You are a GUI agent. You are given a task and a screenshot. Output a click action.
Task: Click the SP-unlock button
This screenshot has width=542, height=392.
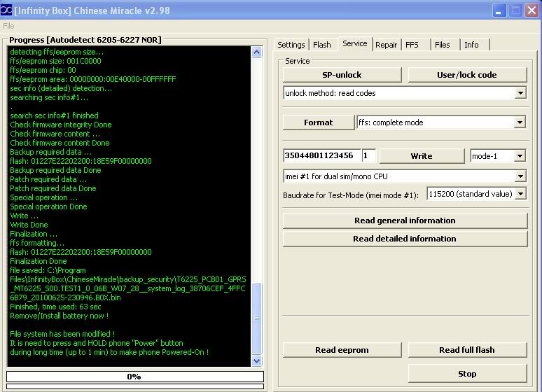(342, 75)
